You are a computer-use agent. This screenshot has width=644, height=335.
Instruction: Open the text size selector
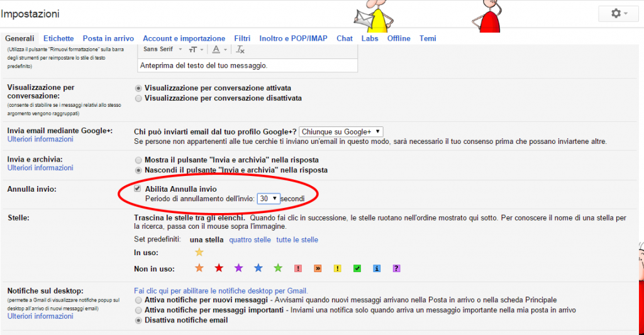coord(196,50)
